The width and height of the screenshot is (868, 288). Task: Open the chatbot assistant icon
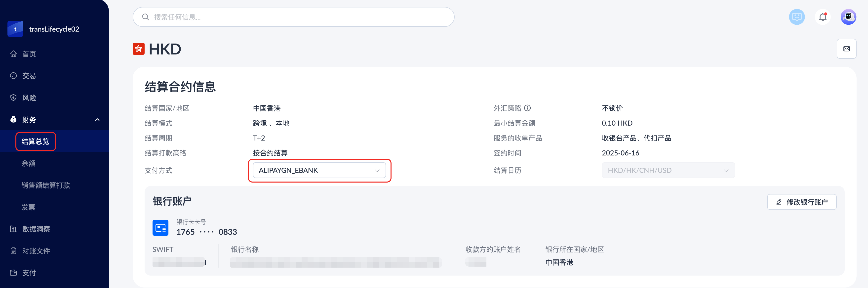796,17
